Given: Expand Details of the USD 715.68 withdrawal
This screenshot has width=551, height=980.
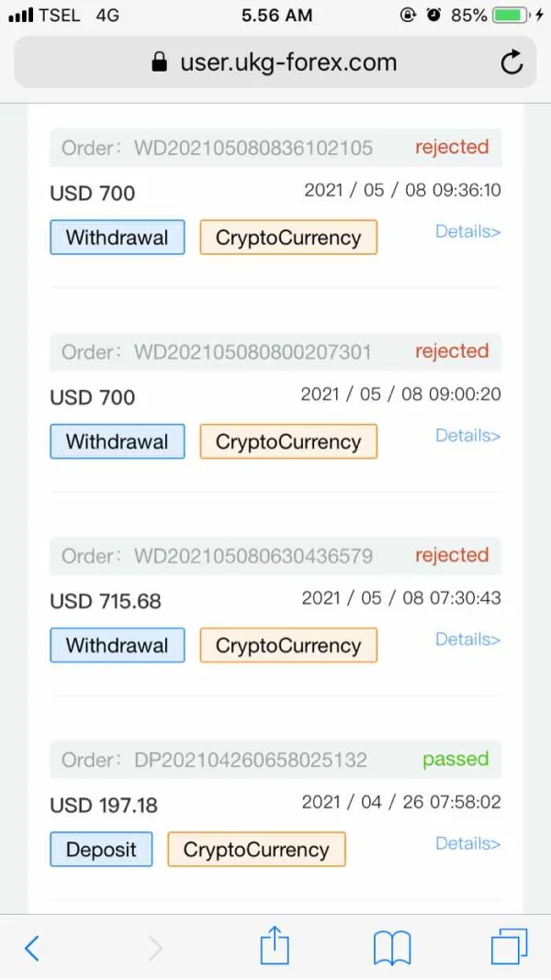Looking at the screenshot, I should (467, 640).
